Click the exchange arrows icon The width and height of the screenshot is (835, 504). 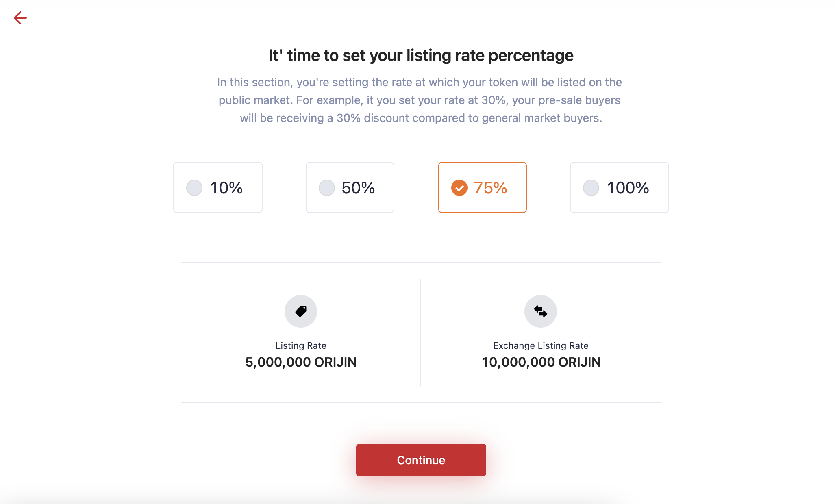click(x=541, y=311)
